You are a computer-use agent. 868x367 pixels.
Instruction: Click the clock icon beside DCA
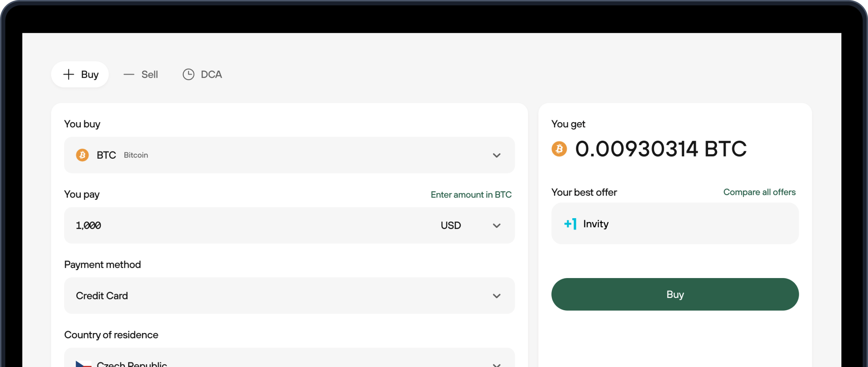click(x=189, y=74)
